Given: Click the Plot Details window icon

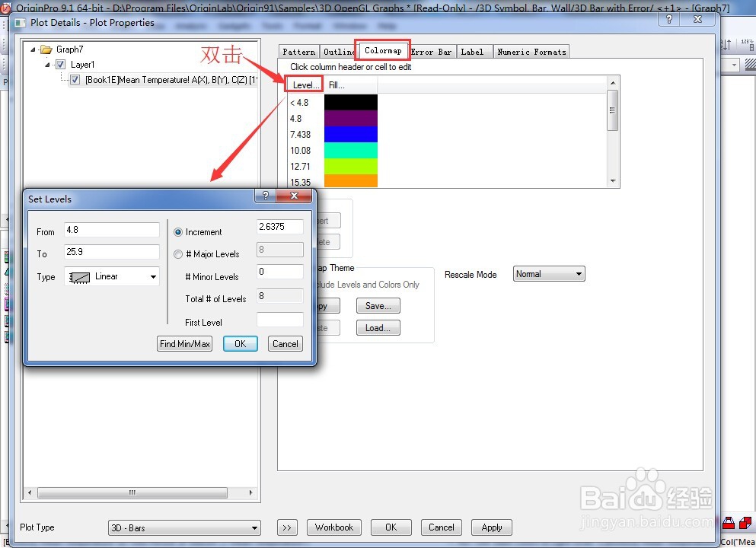Looking at the screenshot, I should tap(21, 23).
